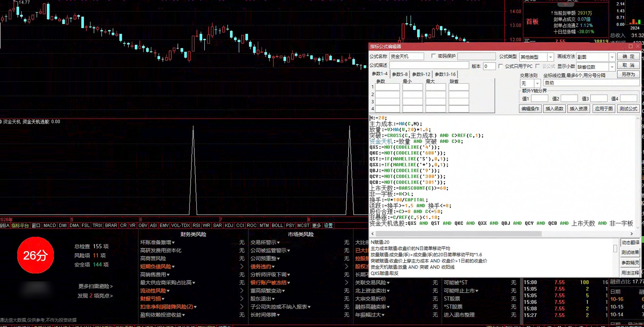Viewport: 644px width, 327px height.
Task: Click in the 版本 number field
Action: (489, 66)
